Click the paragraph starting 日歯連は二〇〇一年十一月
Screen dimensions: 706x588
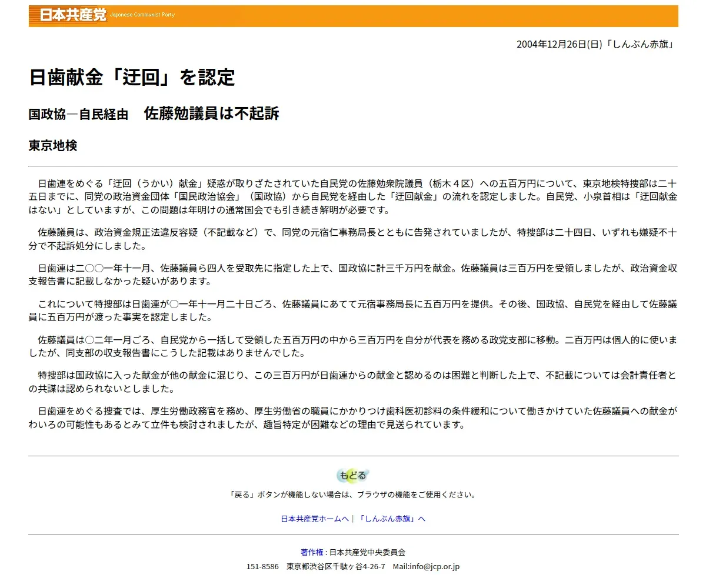pyautogui.click(x=353, y=275)
